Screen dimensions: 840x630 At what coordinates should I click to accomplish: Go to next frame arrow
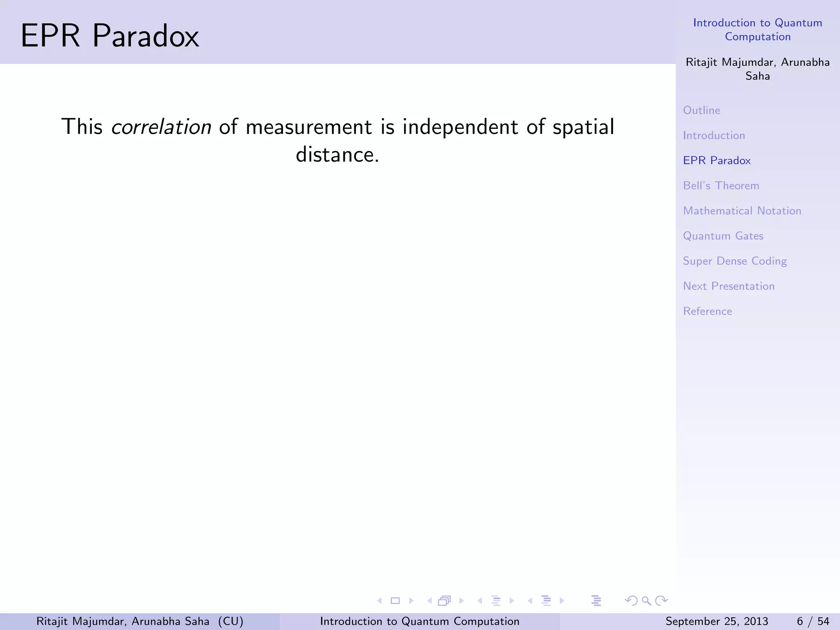click(x=461, y=600)
